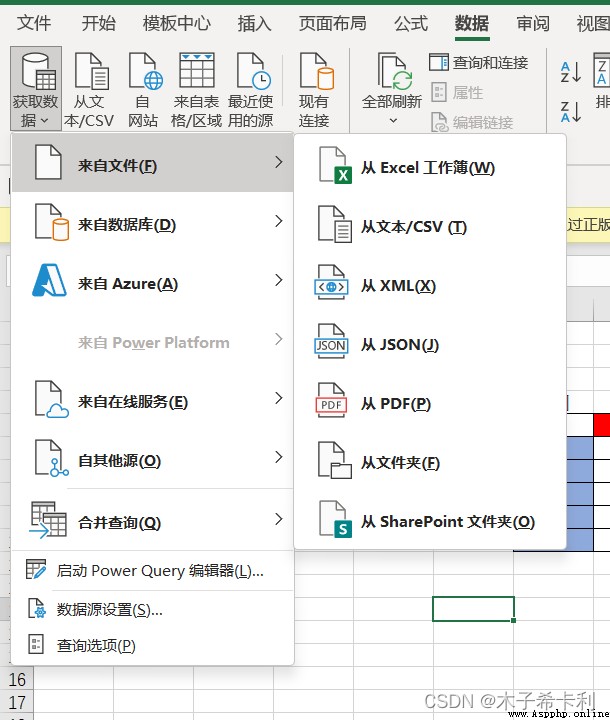The height and width of the screenshot is (720, 610).
Task: Click the 合并查询 table icon
Action: (48, 520)
